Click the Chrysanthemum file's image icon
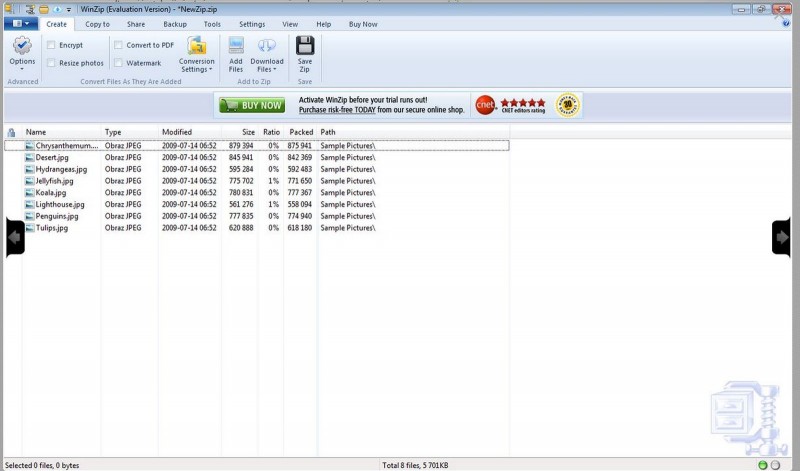 pos(30,145)
